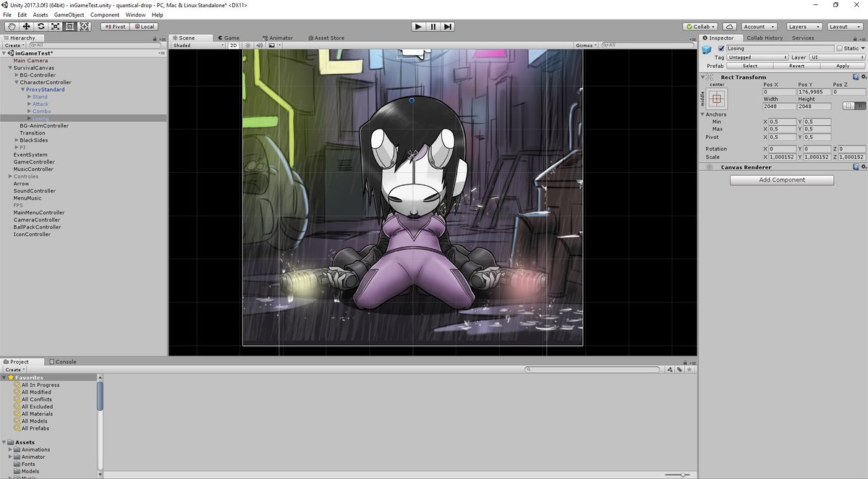Open the Tag dropdown showing Untagged
This screenshot has width=868, height=479.
757,57
